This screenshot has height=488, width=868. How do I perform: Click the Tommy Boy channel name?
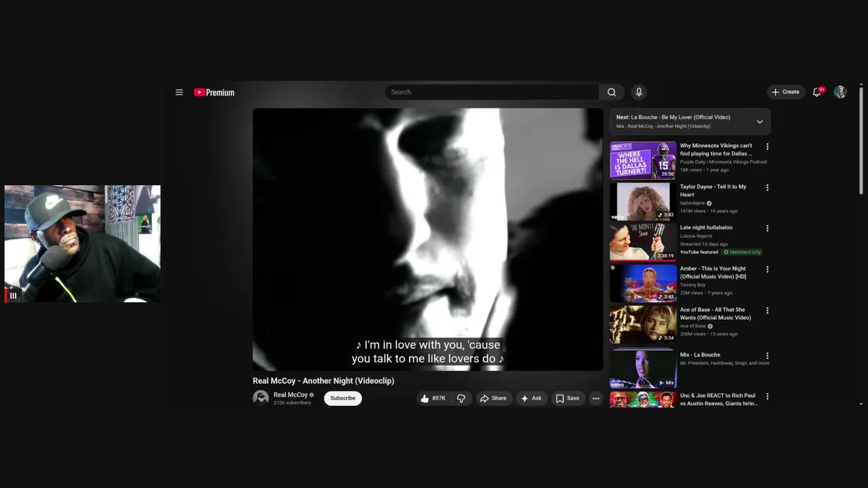(692, 285)
